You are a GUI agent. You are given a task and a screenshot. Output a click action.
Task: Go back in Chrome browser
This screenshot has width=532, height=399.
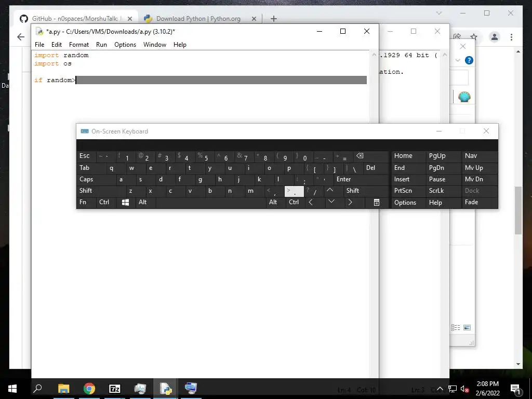pyautogui.click(x=21, y=37)
